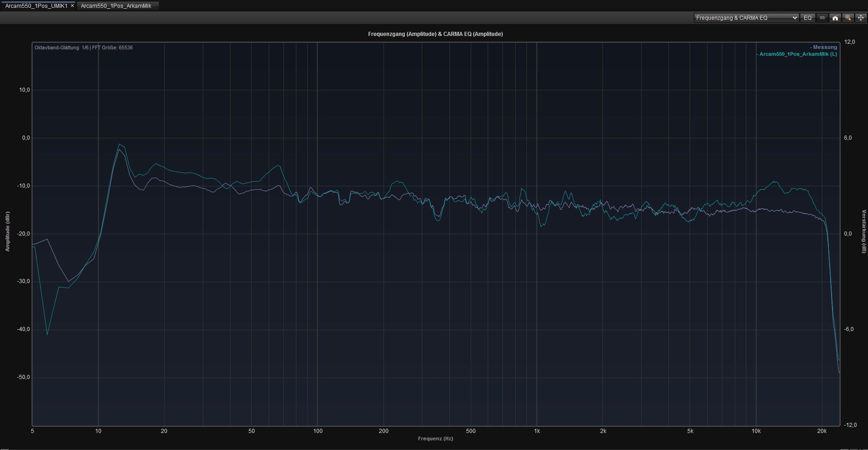Click the Verstärkung (dB) right axis label

click(x=864, y=231)
